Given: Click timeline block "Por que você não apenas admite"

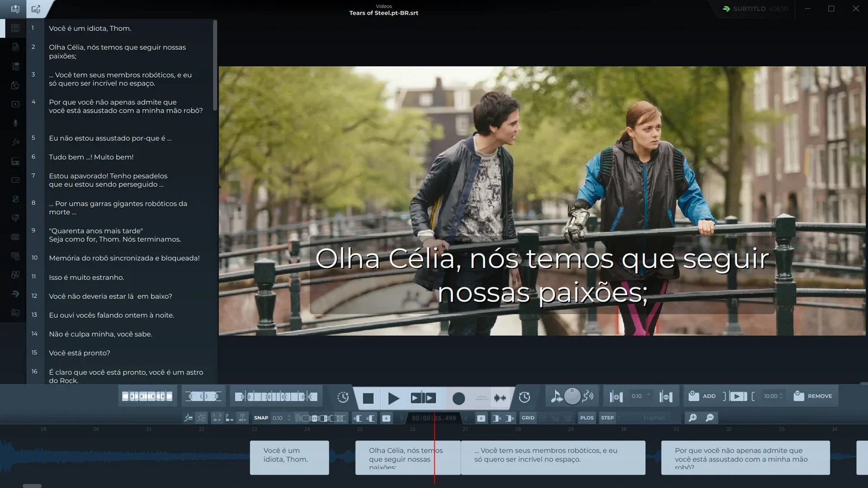Looking at the screenshot, I should pos(745,458).
